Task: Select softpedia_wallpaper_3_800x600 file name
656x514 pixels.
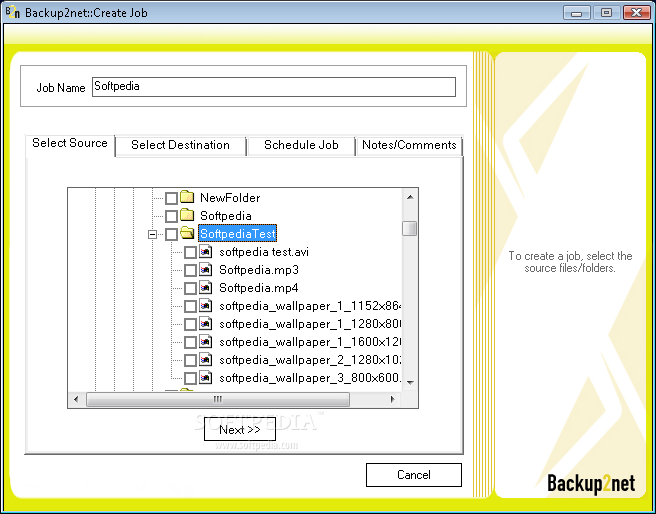Action: click(x=310, y=378)
